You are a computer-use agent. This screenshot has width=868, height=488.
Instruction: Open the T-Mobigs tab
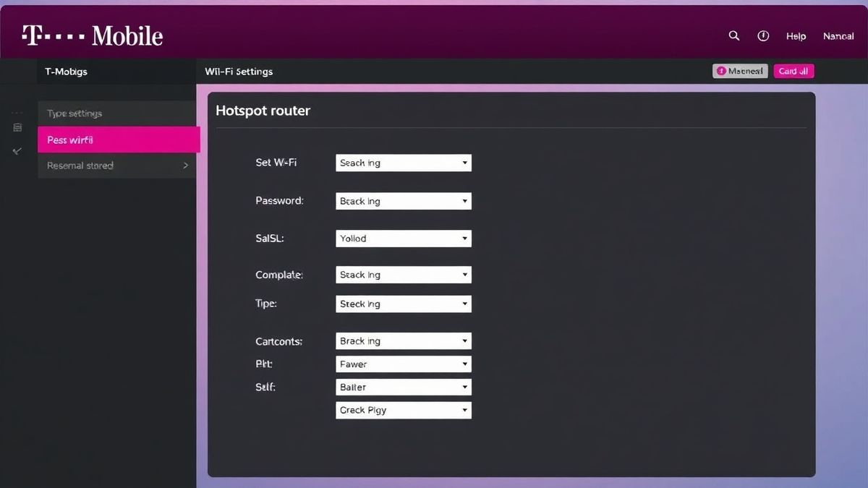tap(66, 72)
